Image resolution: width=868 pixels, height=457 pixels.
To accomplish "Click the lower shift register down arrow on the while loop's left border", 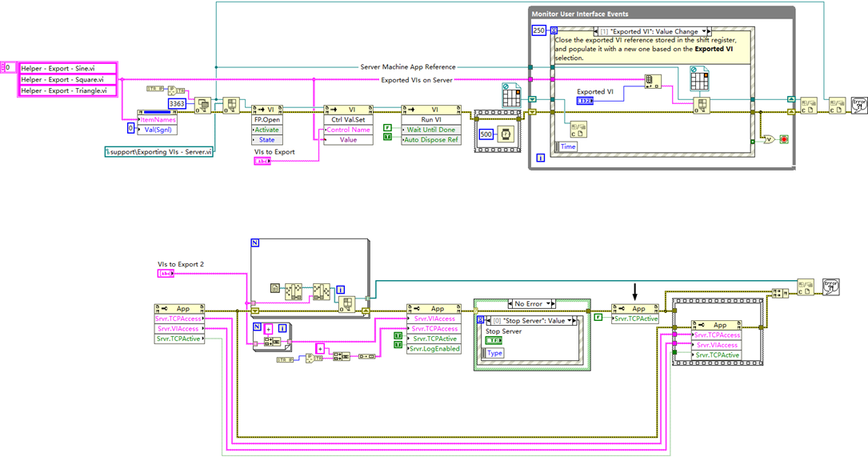I will point(532,111).
